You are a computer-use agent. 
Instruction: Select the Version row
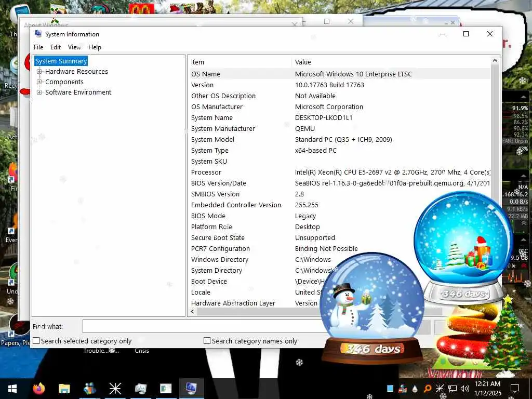(x=339, y=85)
